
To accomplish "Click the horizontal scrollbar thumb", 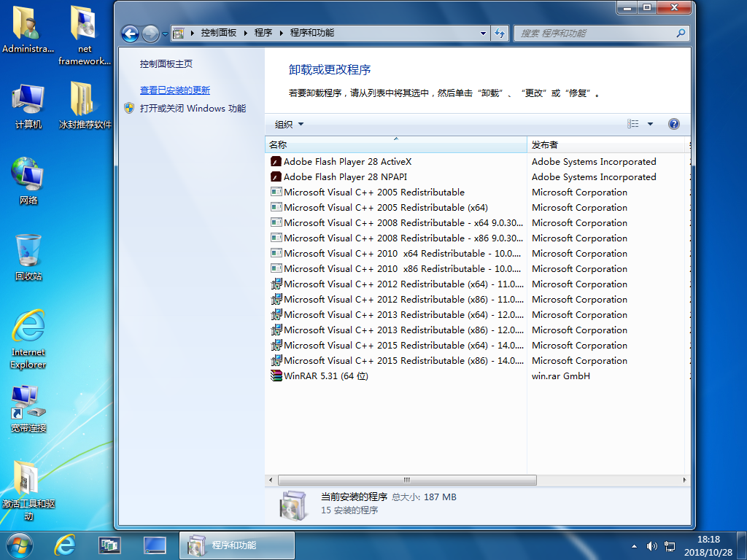I will [407, 480].
